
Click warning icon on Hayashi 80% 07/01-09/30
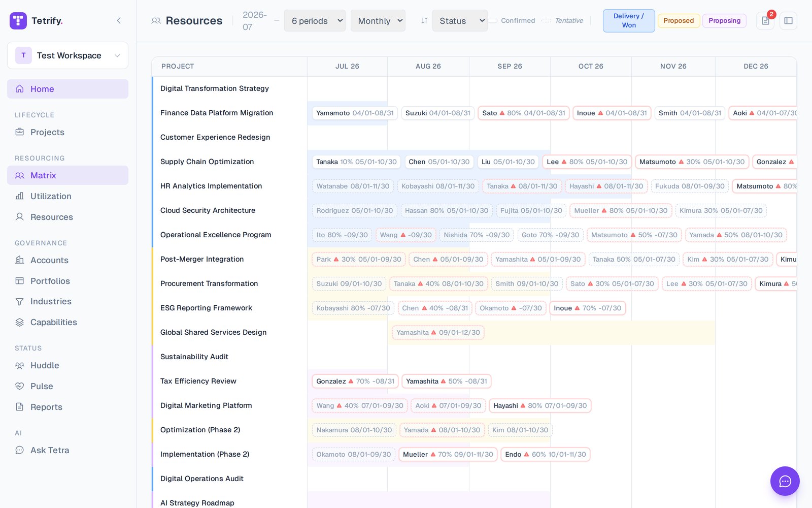[x=523, y=405]
